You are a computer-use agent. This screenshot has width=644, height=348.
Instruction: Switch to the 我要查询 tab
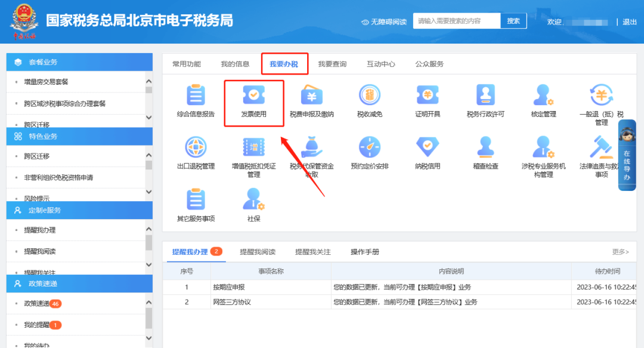pos(332,64)
